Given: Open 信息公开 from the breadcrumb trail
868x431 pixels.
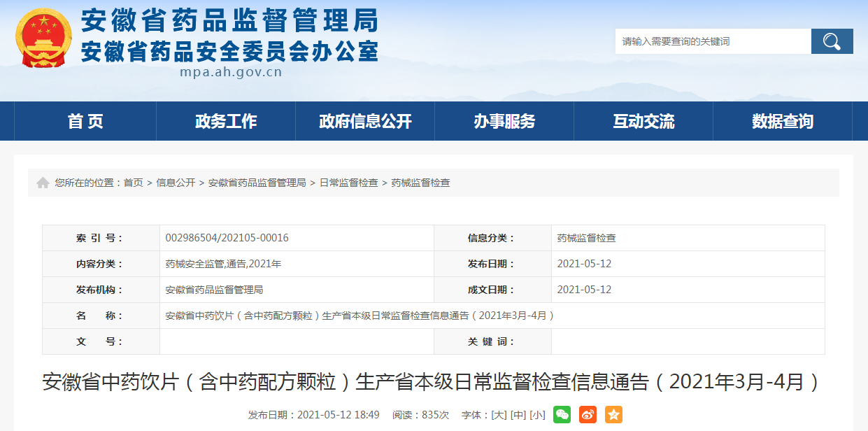Looking at the screenshot, I should 175,183.
